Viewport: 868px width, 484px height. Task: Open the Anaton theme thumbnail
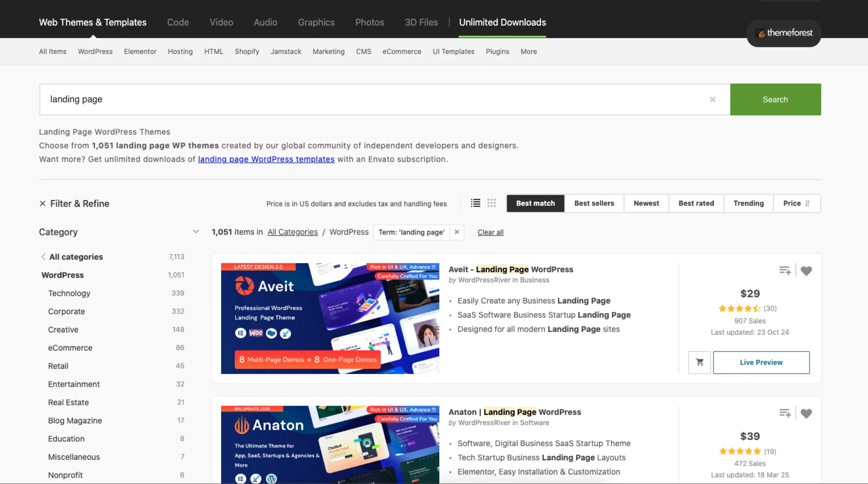point(330,444)
